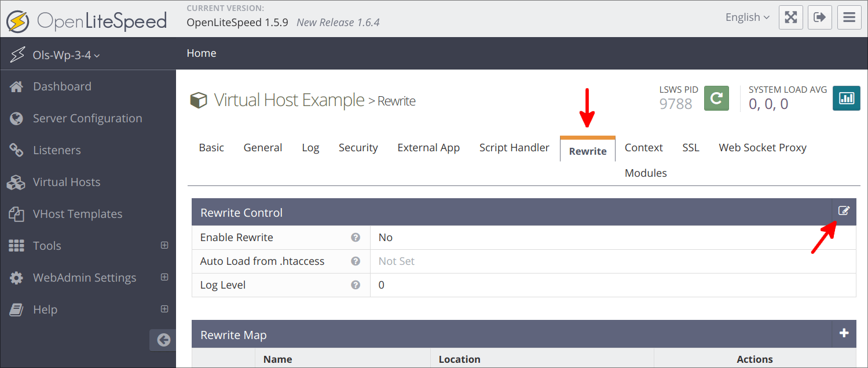Click the sign out icon
This screenshot has height=368, width=868.
tap(819, 17)
